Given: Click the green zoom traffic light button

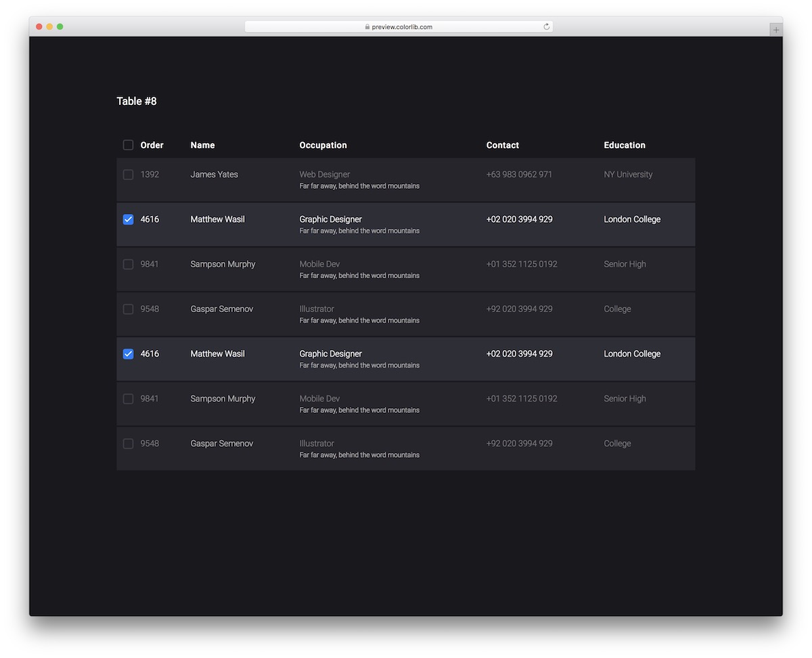Looking at the screenshot, I should coord(60,26).
